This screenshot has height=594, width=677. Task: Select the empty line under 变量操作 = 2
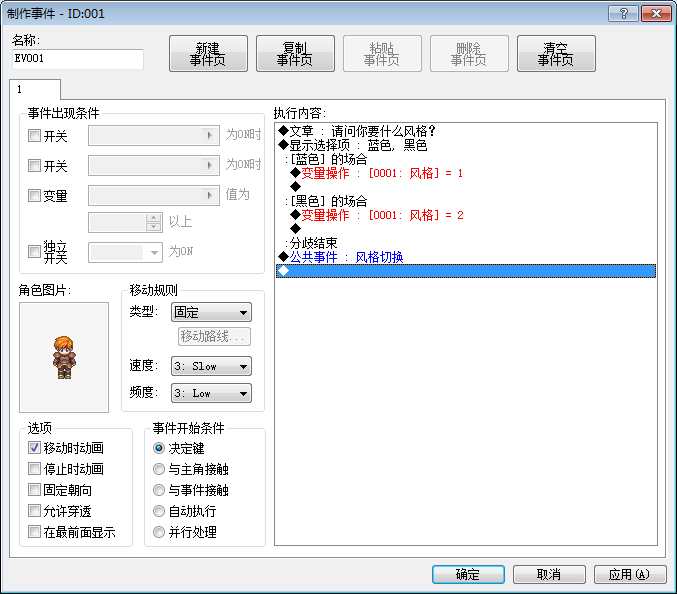pyautogui.click(x=466, y=229)
